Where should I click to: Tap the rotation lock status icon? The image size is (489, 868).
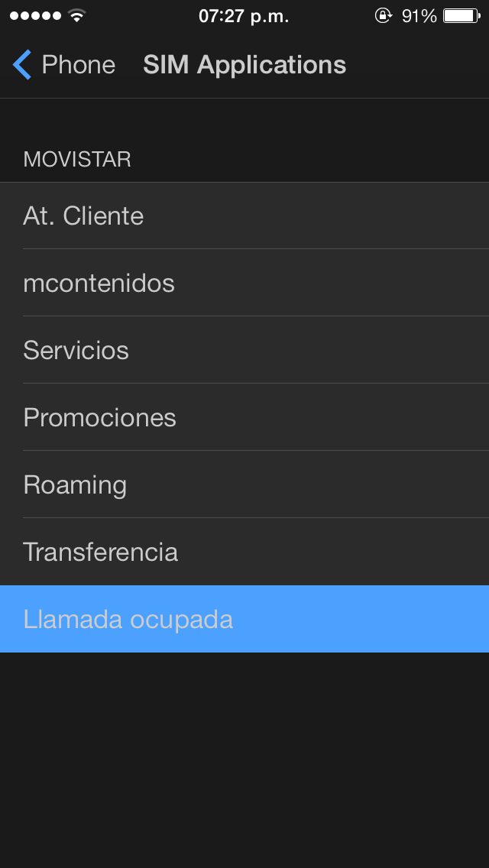tap(383, 16)
